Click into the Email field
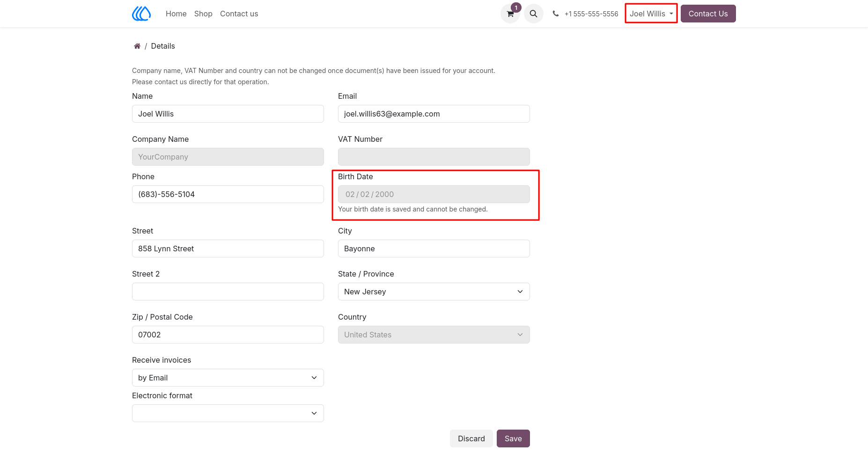This screenshot has width=868, height=453. pos(434,114)
